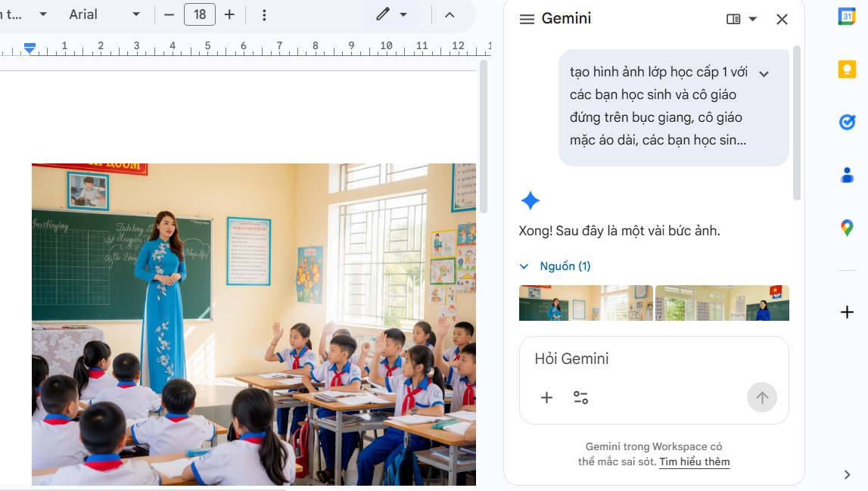Select the first generated classroom image thumbnail

[585, 303]
